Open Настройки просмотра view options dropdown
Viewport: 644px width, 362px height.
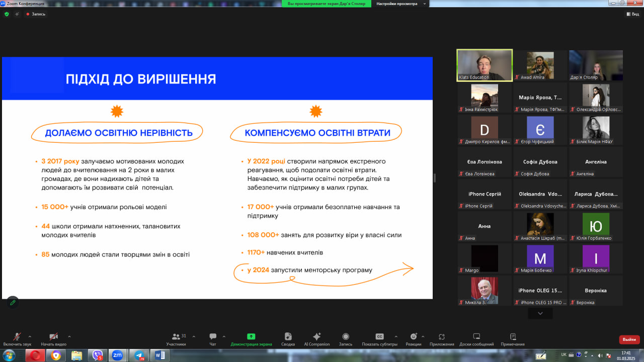(x=400, y=4)
